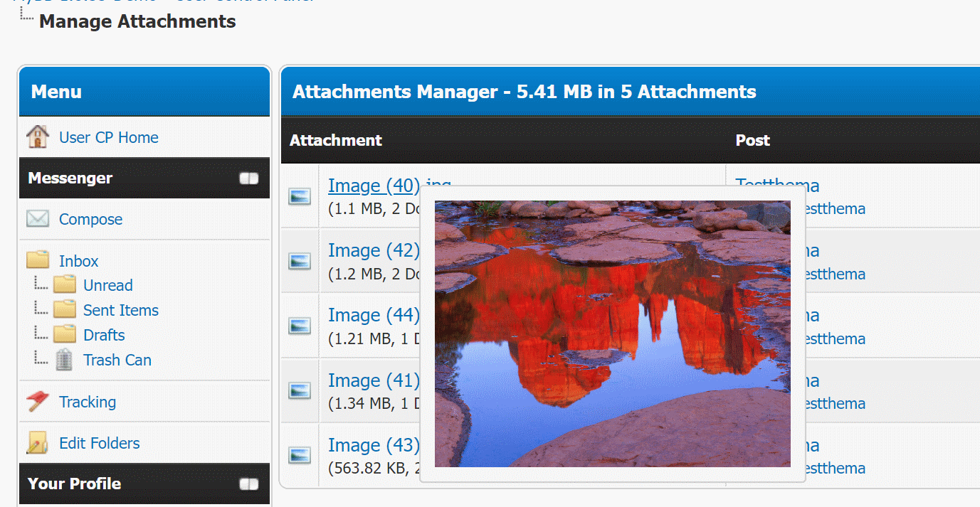This screenshot has height=507, width=980.
Task: Click the image icon beside Image (40)
Action: tap(300, 196)
